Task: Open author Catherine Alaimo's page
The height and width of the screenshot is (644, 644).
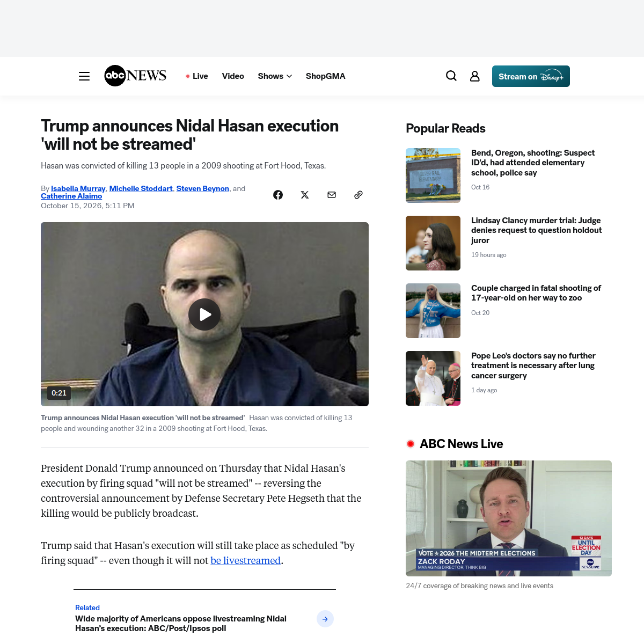Action: click(71, 196)
